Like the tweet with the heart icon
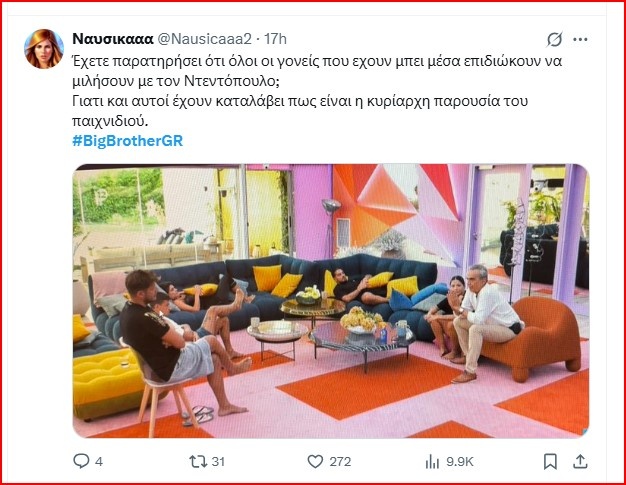The image size is (626, 485). 315,461
